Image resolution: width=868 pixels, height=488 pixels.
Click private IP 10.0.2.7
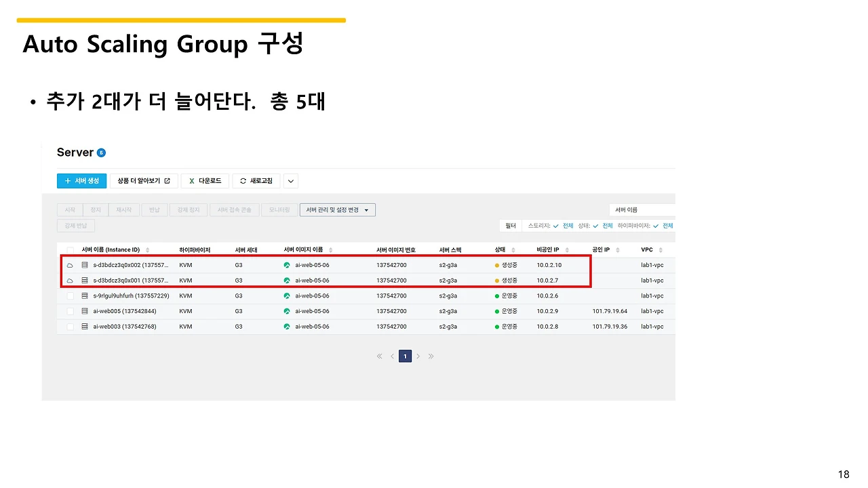(x=547, y=281)
